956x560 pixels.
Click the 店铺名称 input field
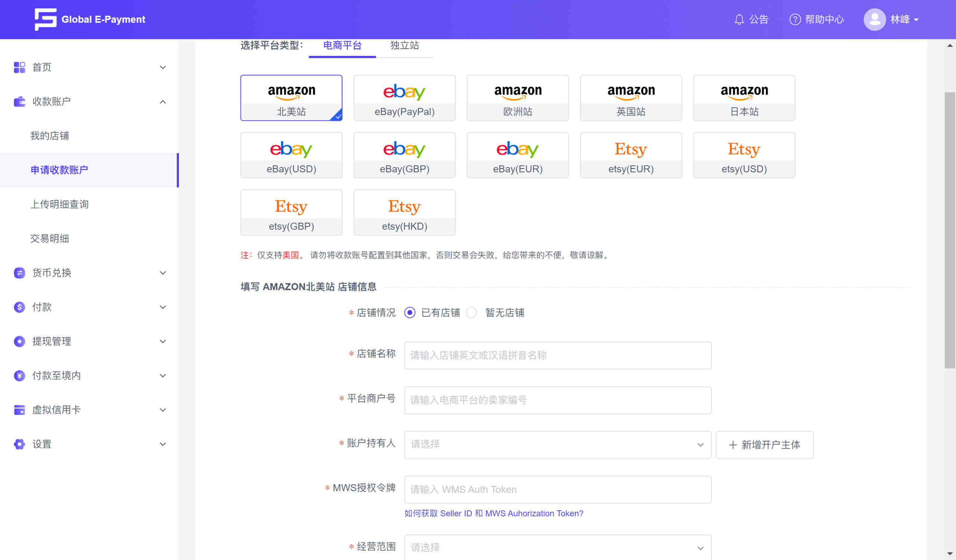pos(557,356)
